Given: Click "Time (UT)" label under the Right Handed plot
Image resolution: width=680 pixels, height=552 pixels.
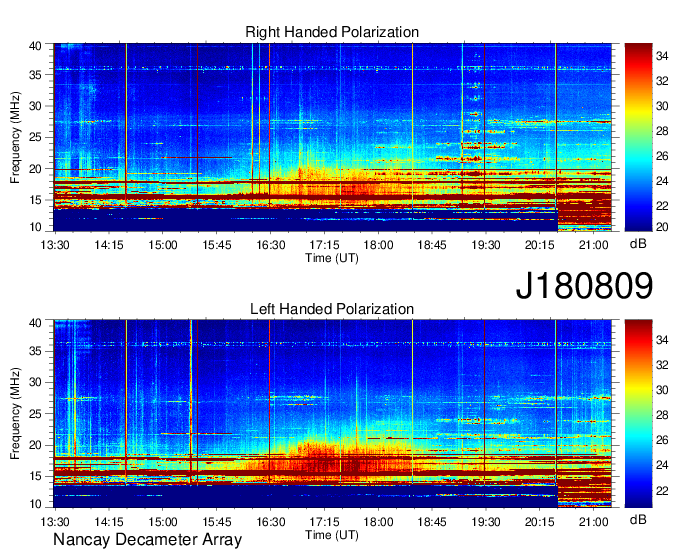Looking at the screenshot, I should tap(332, 258).
